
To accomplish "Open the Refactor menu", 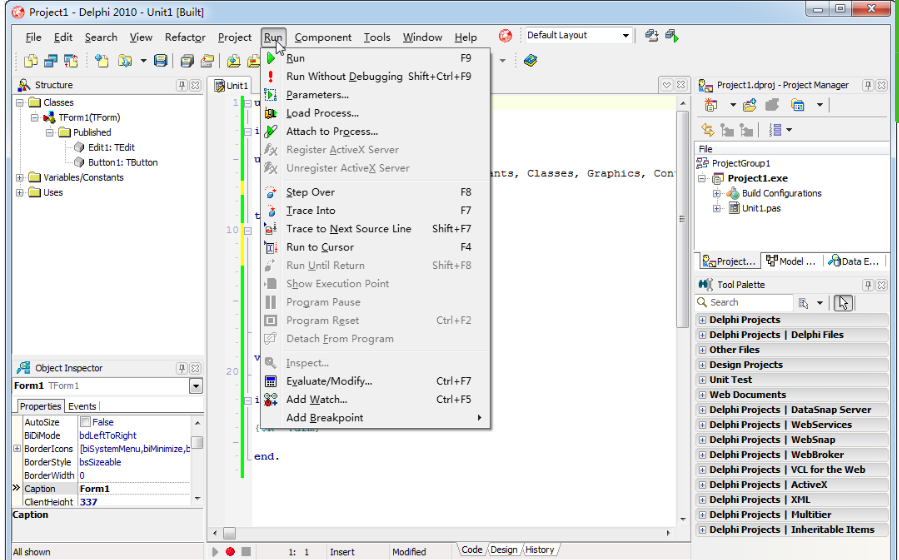I will tap(185, 37).
